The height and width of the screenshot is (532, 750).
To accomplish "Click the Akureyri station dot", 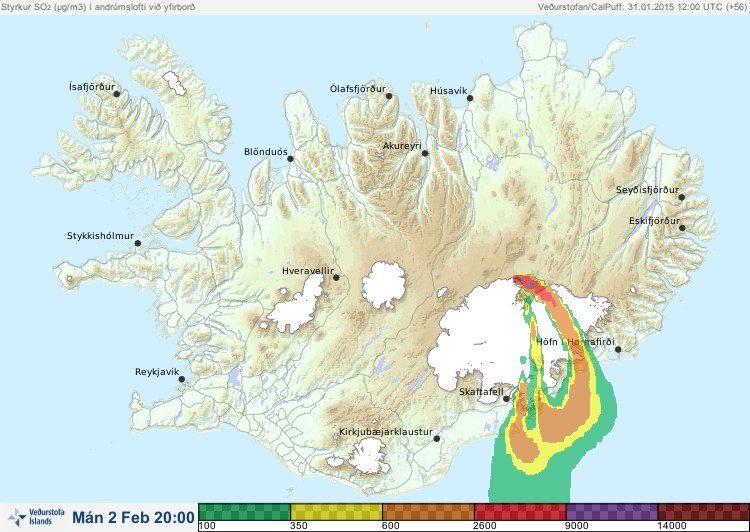I will tap(425, 153).
